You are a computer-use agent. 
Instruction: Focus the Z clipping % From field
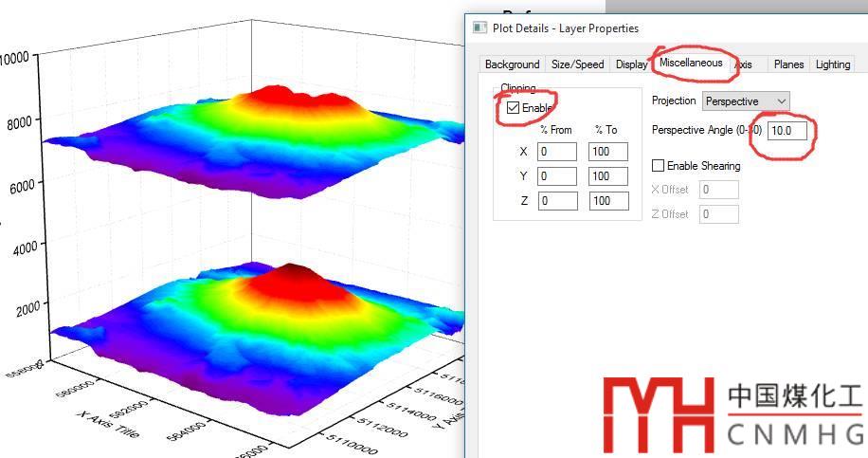556,201
